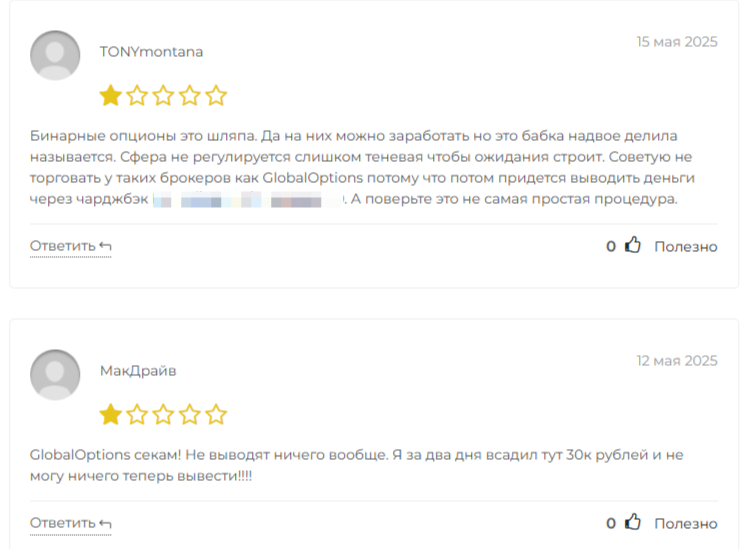Click the date 15 мая 2025
The width and height of the screenshot is (747, 549).
(x=676, y=42)
